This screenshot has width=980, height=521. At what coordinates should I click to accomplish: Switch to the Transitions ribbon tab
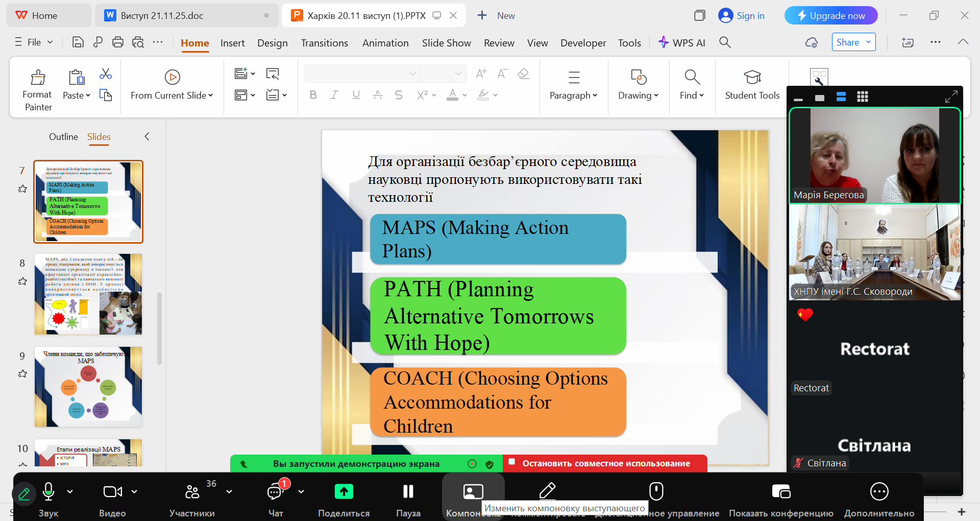[324, 43]
